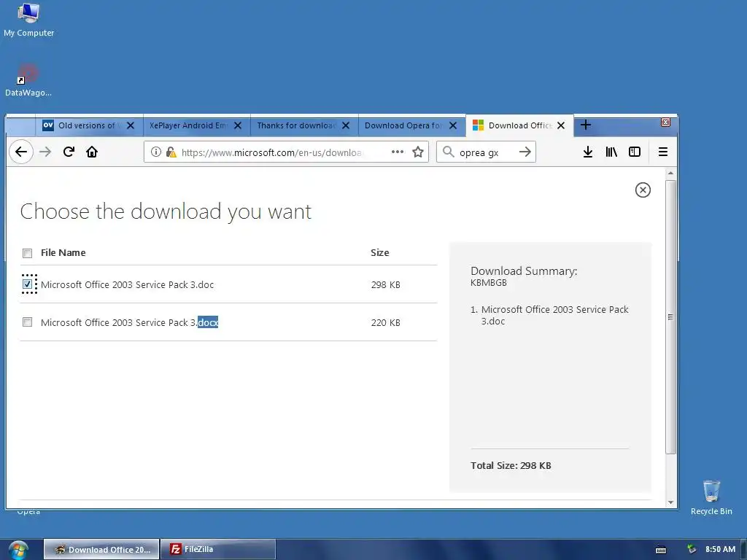
Task: Click the forward navigation arrow
Action: [45, 152]
